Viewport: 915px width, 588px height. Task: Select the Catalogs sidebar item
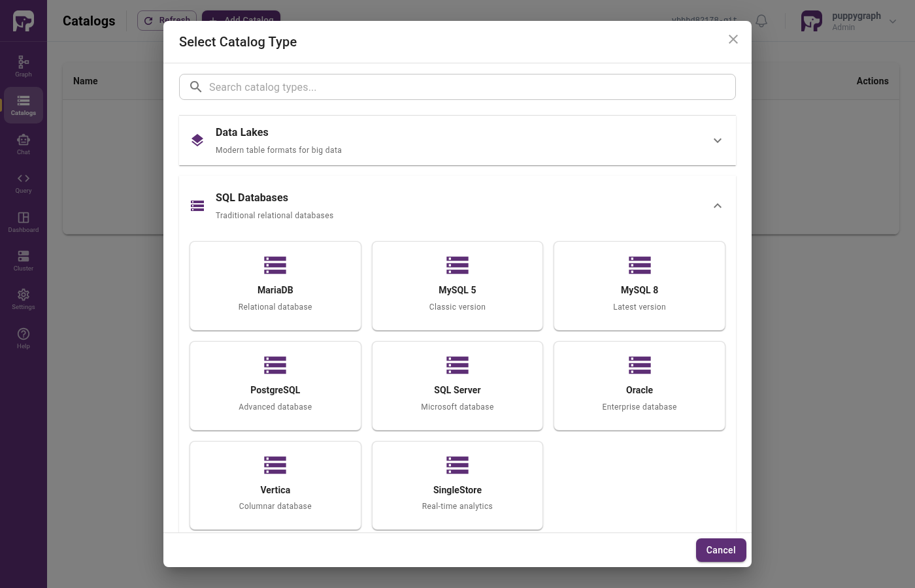click(x=24, y=105)
